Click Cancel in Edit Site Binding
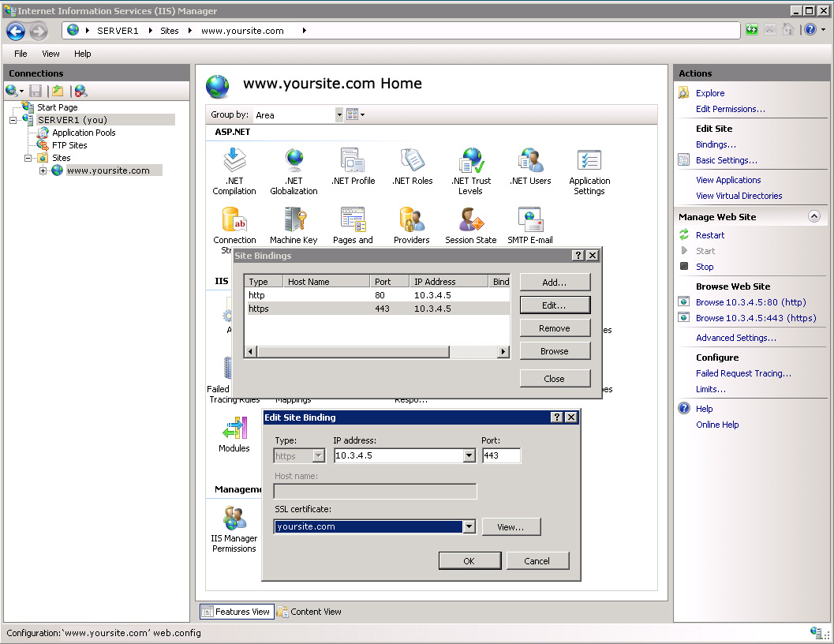Screen dimensions: 834x644 537,561
